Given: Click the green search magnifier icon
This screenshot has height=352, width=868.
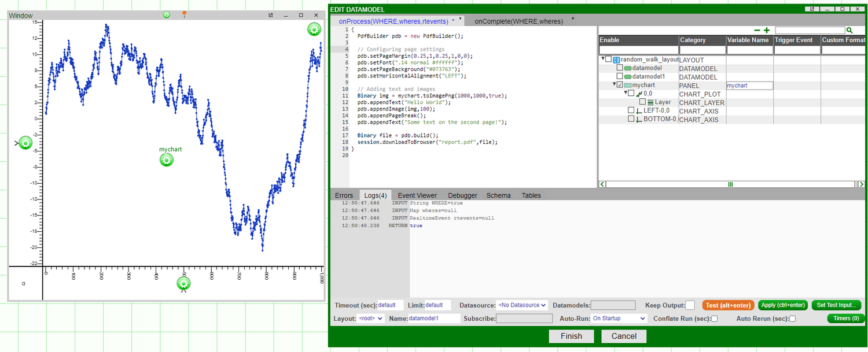Looking at the screenshot, I should (849, 30).
